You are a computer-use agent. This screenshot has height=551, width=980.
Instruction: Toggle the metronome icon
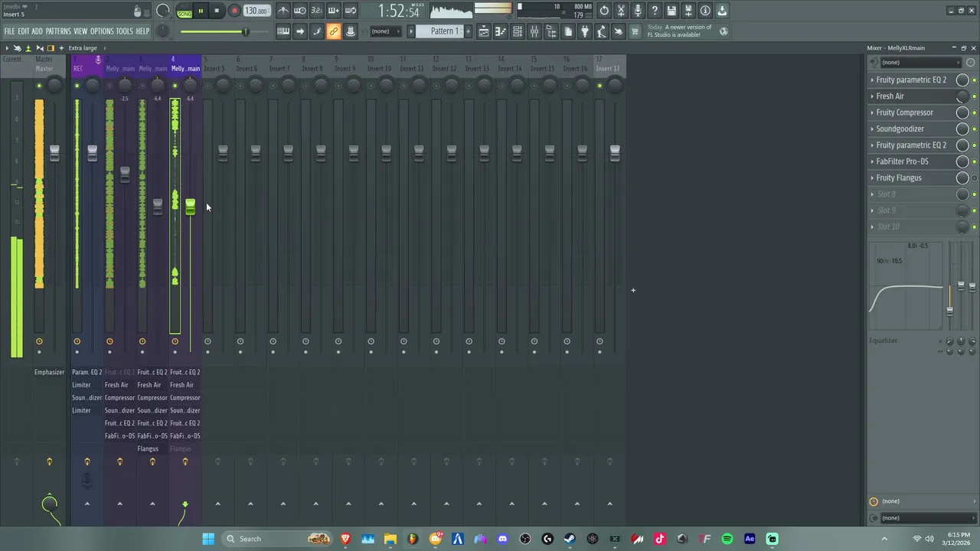point(283,11)
